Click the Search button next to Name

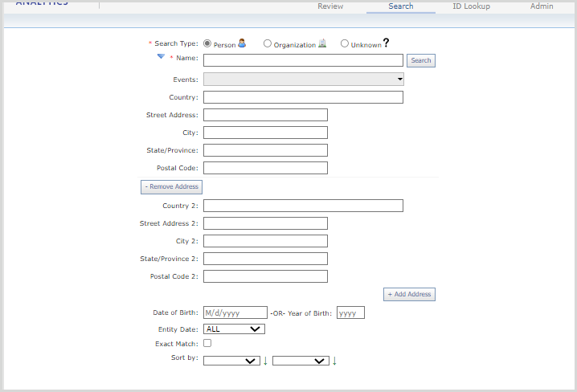coord(421,60)
